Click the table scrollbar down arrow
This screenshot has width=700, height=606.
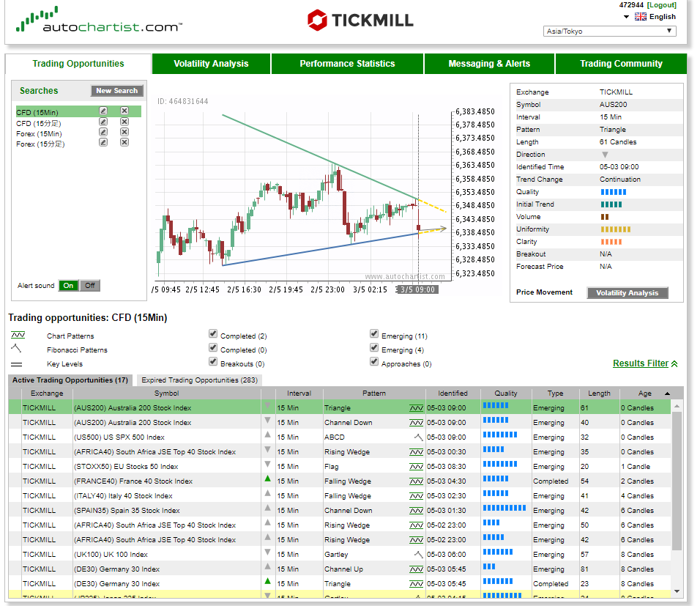(677, 591)
